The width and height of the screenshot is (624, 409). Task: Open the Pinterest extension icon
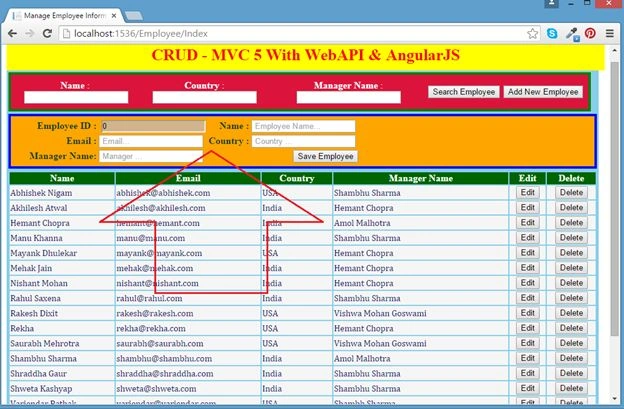tap(590, 33)
